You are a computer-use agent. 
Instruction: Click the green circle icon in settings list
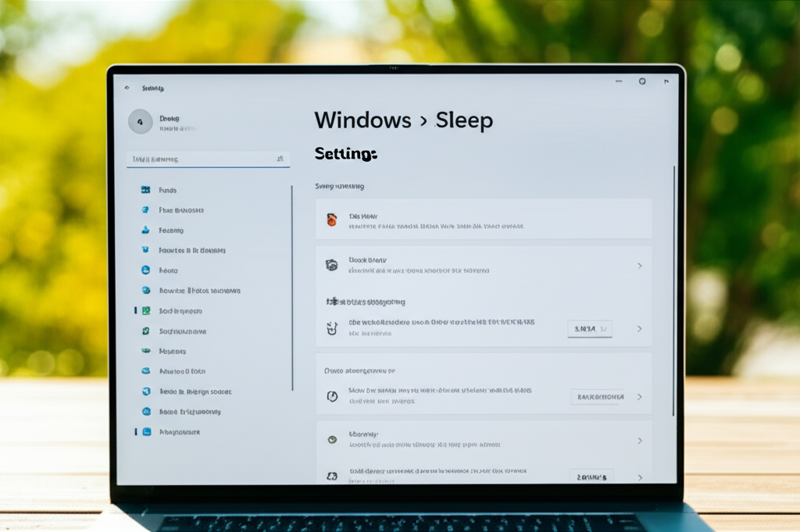coord(331,440)
